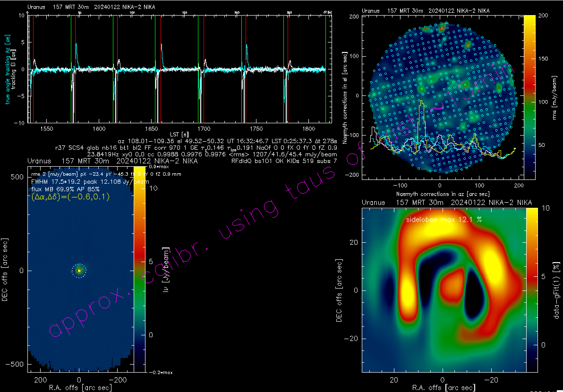This screenshot has height=392, width=563.
Task: Click the cyan 'true angle tracking Az' label
Action: tap(8, 69)
